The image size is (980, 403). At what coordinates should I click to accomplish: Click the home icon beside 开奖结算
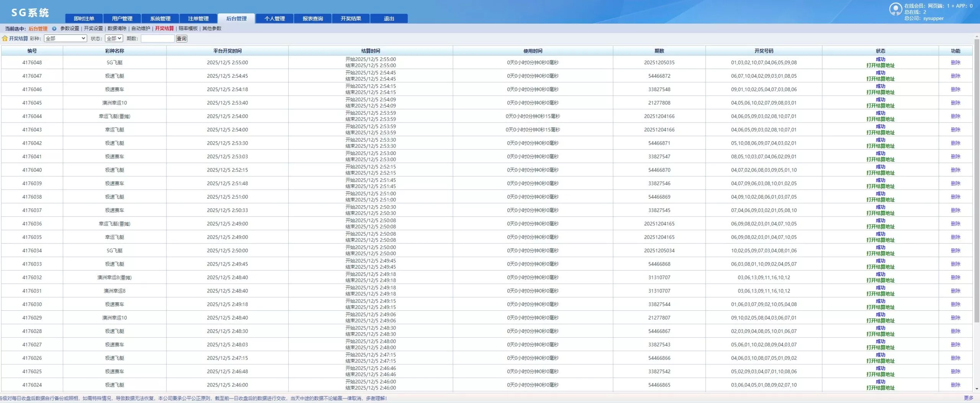click(5, 39)
